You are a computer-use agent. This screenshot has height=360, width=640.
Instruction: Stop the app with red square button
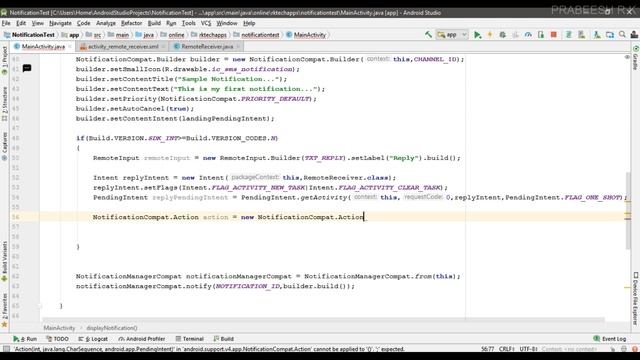(x=553, y=35)
